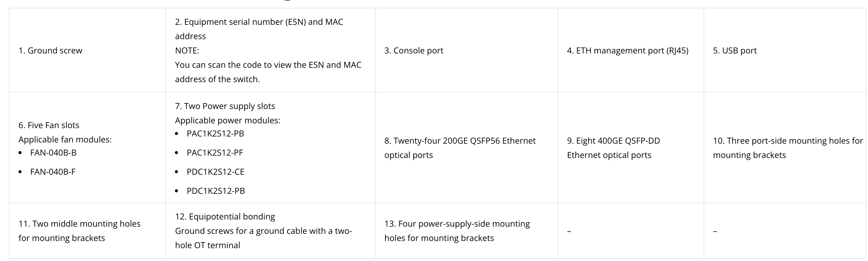Click the Four power-supply-side mounting holes entry
Viewport: 868px width, 261px height.
click(x=457, y=231)
